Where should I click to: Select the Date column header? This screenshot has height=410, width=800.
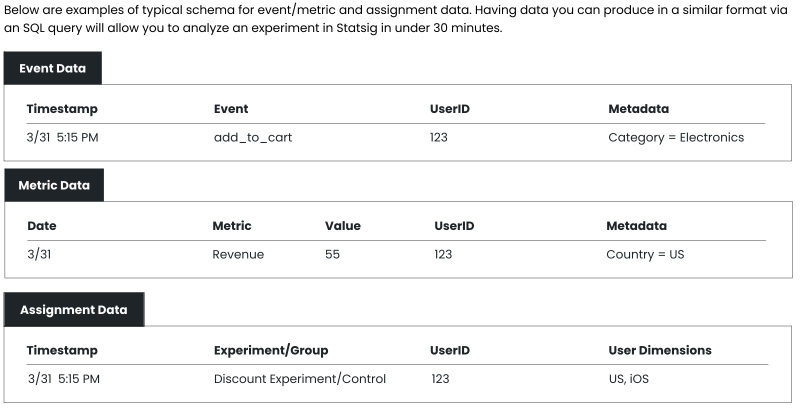(42, 226)
